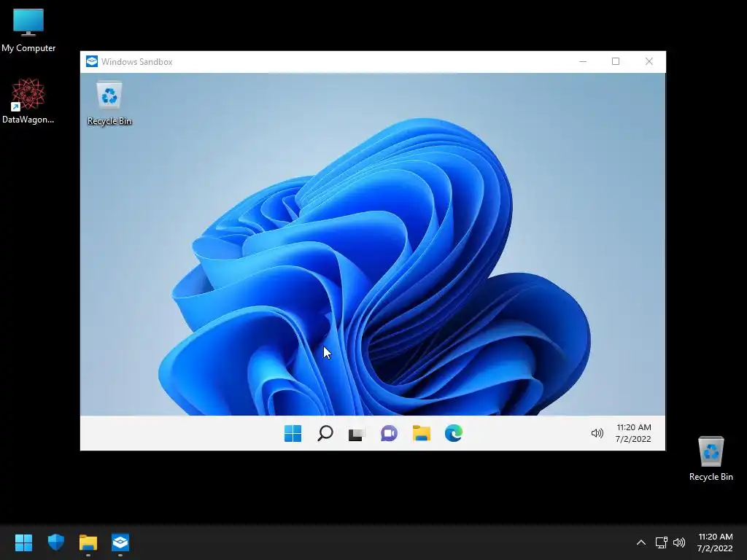Show hidden tray icons chevron
Screen dimensions: 747x560
tap(641, 542)
